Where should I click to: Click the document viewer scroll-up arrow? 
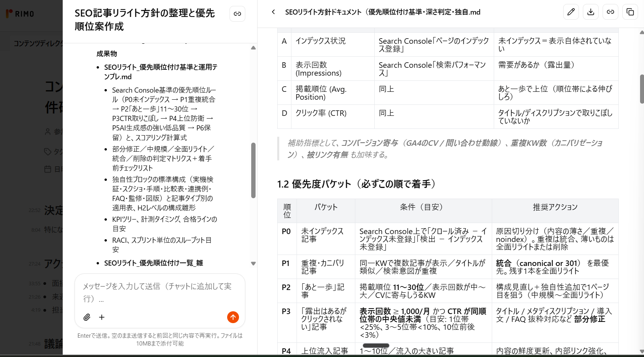pos(641,33)
